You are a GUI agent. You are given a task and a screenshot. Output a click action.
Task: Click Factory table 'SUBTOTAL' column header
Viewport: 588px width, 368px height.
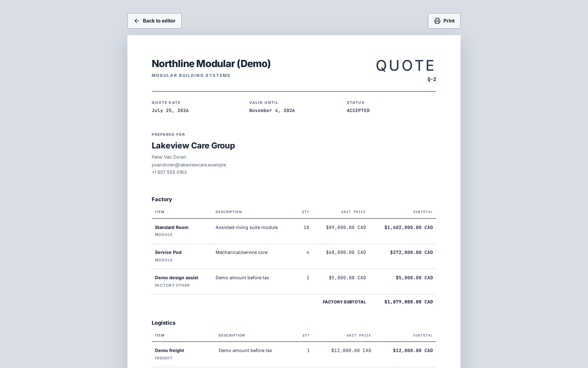pyautogui.click(x=423, y=212)
